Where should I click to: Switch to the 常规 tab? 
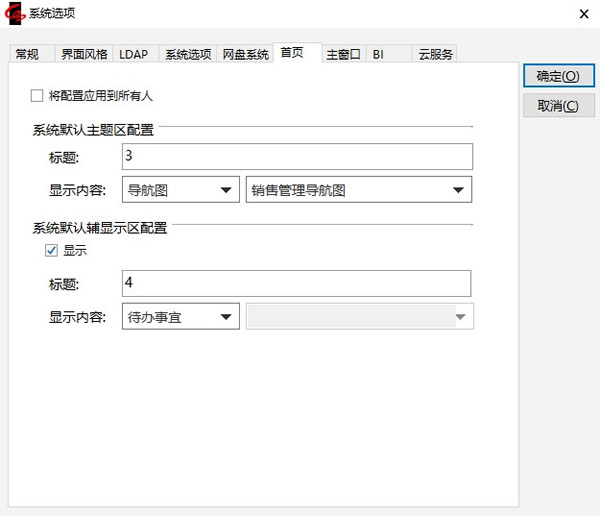(x=27, y=55)
